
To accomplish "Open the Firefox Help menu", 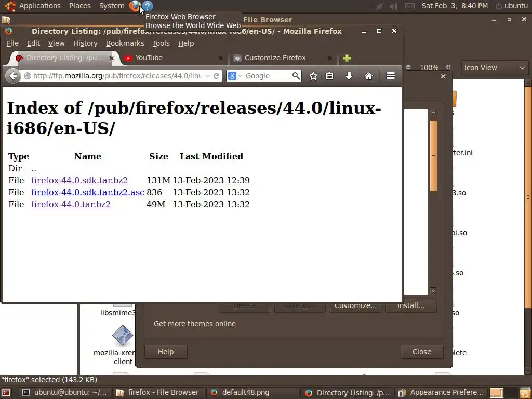I will click(186, 44).
